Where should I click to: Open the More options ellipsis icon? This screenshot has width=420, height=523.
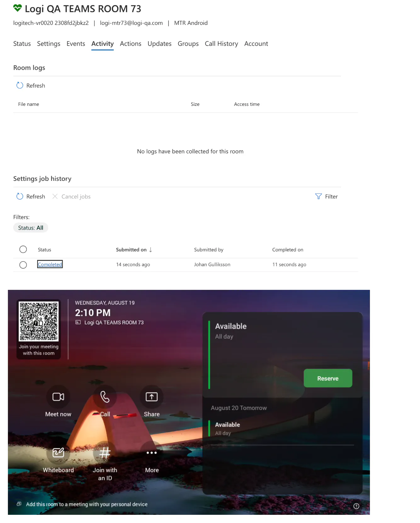pyautogui.click(x=151, y=453)
